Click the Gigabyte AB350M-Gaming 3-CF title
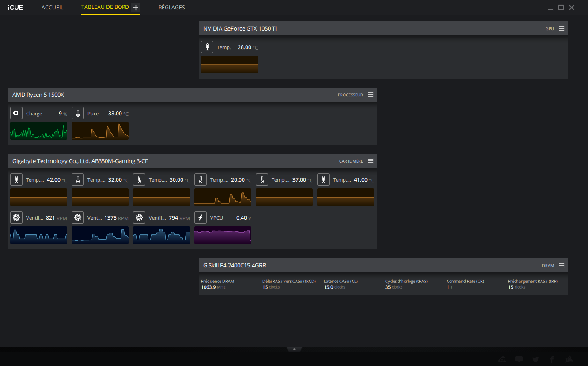The width and height of the screenshot is (588, 366). coord(80,161)
